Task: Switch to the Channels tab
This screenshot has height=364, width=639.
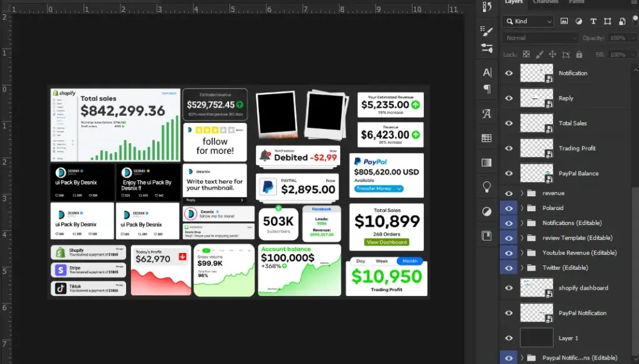Action: click(x=546, y=3)
